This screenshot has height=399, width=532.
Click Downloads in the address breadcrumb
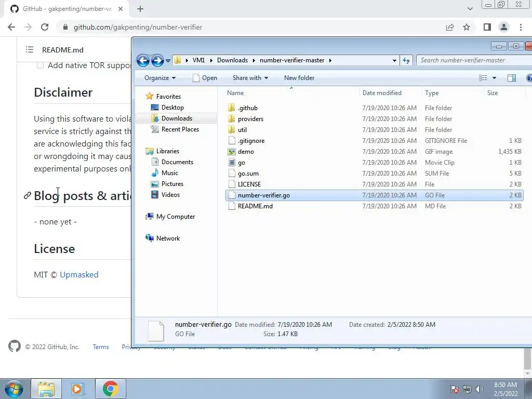[232, 60]
